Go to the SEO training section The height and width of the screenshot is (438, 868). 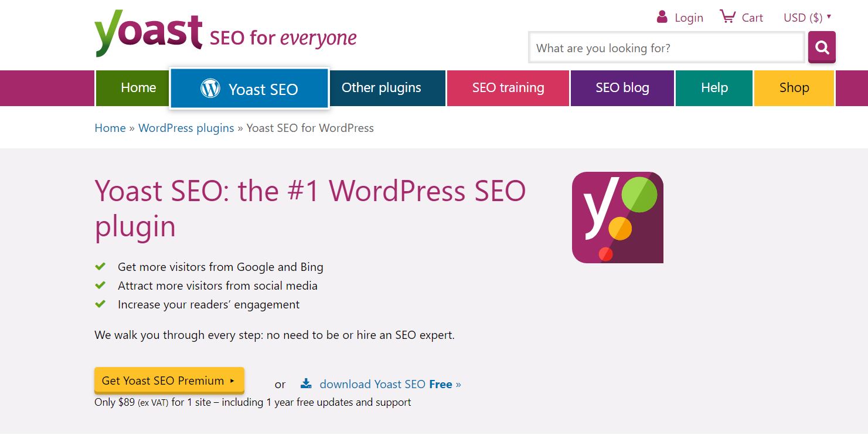tap(508, 88)
